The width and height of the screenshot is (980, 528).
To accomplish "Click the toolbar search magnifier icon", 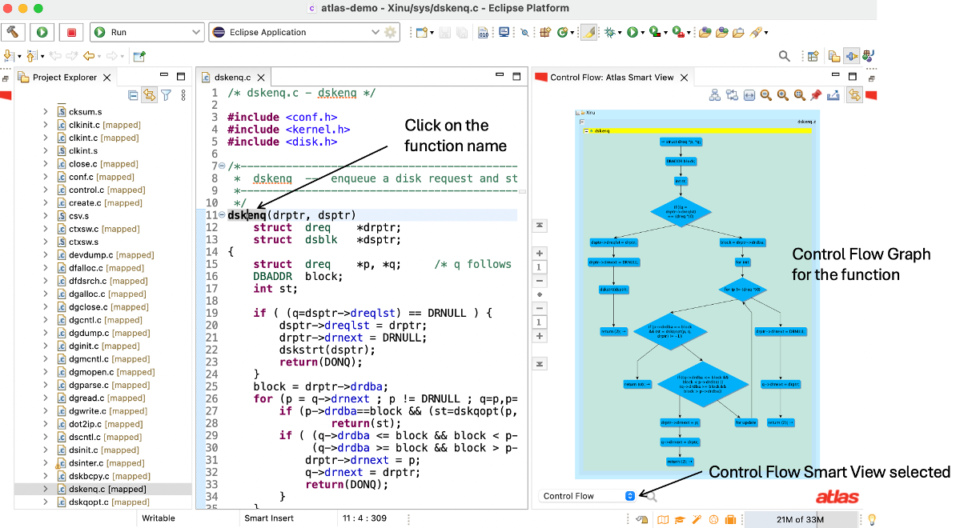I will pos(785,56).
